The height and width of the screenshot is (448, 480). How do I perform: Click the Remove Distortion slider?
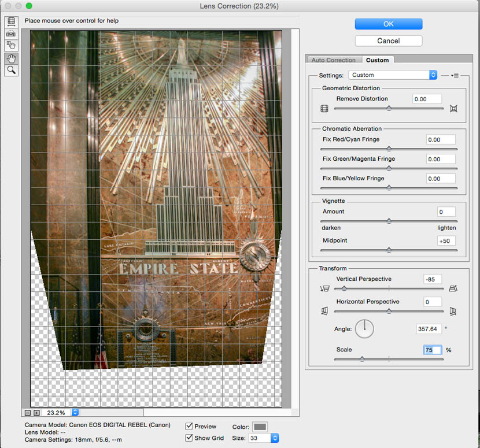(389, 108)
